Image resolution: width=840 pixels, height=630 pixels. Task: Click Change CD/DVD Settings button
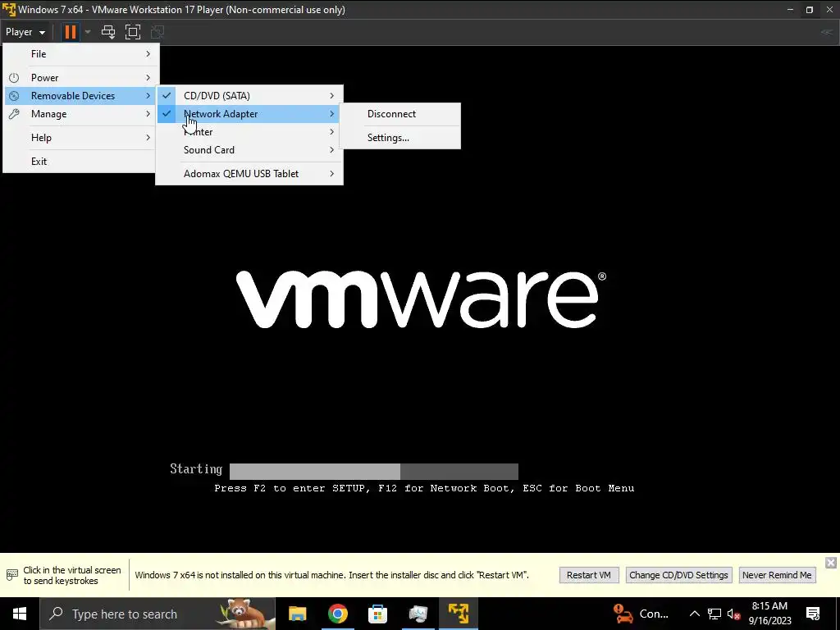(678, 575)
